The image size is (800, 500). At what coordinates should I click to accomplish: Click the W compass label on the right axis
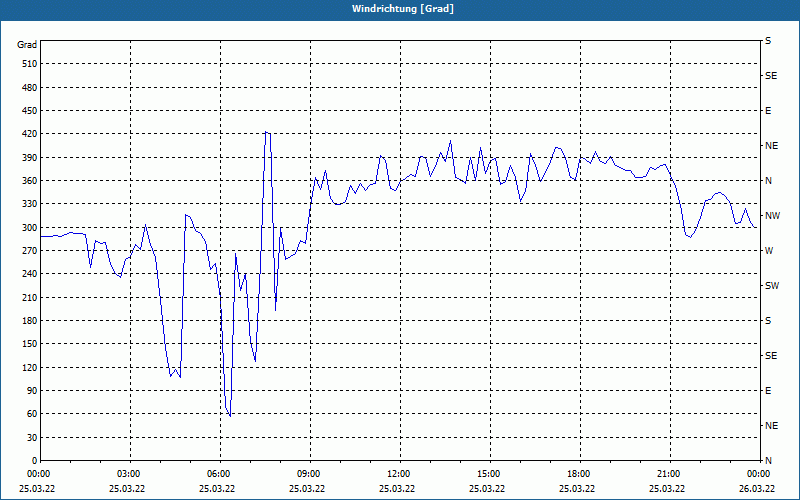tap(769, 251)
